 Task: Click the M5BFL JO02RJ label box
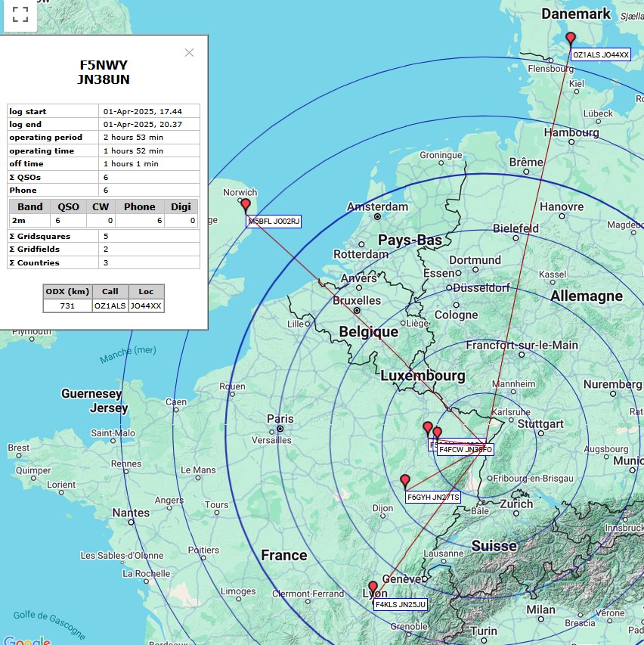[274, 222]
